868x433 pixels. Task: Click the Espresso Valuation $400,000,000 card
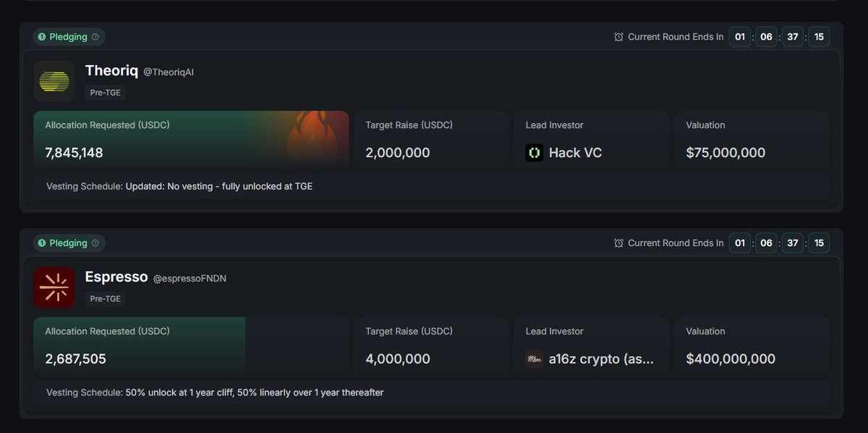(752, 345)
